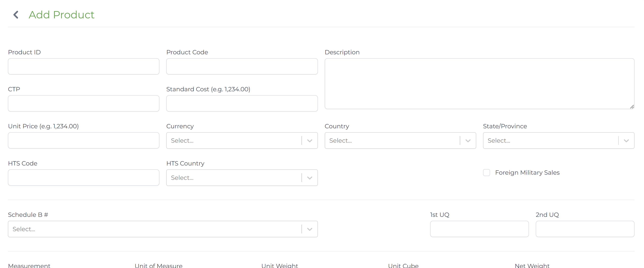Screen dimensions: 644x268
Task: Grab the Description resize handle
Action: pyautogui.click(x=632, y=107)
